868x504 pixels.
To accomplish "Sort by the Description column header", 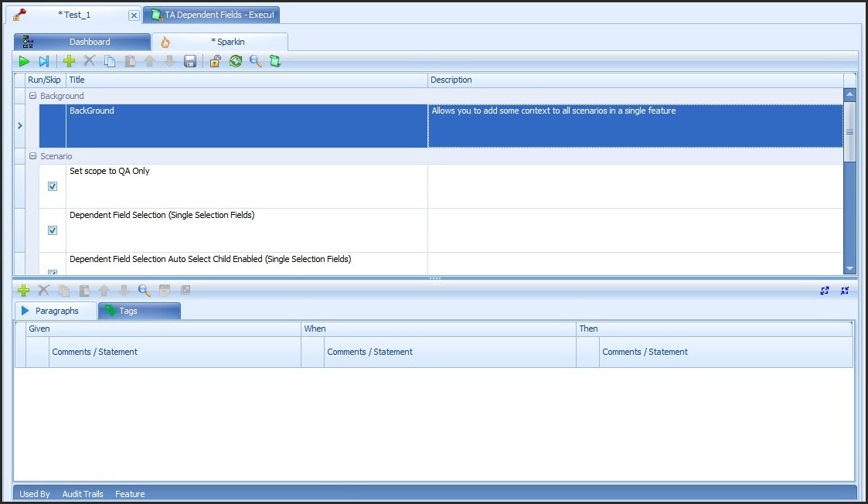I will [x=635, y=80].
